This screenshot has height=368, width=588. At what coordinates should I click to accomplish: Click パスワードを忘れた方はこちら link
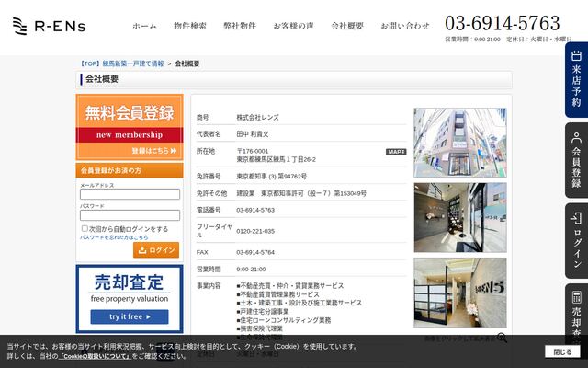[114, 237]
